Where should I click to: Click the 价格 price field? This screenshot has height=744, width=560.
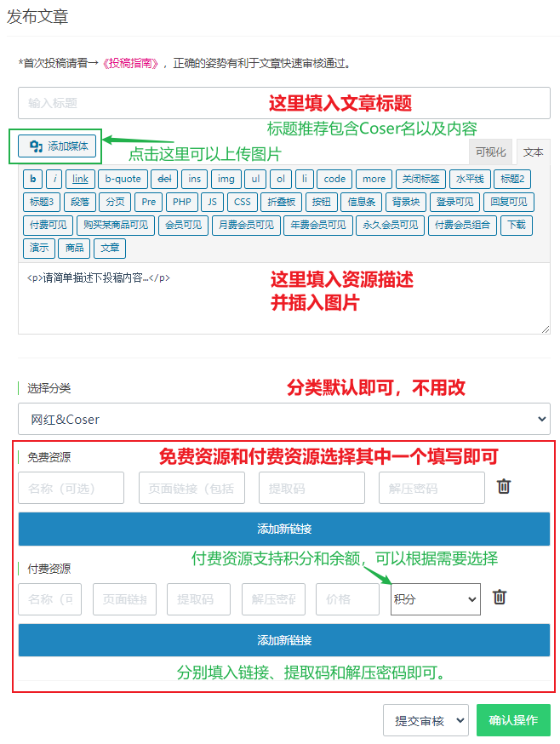click(348, 599)
